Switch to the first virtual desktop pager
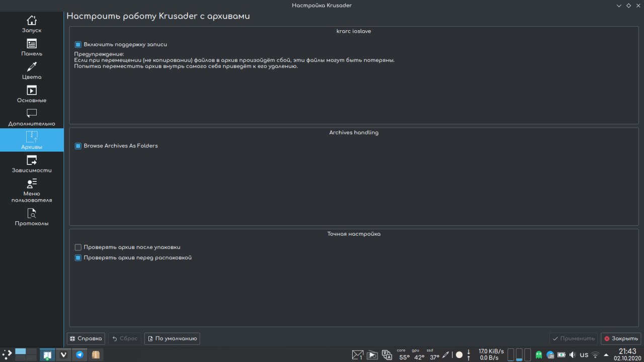644x362 pixels. click(x=20, y=351)
